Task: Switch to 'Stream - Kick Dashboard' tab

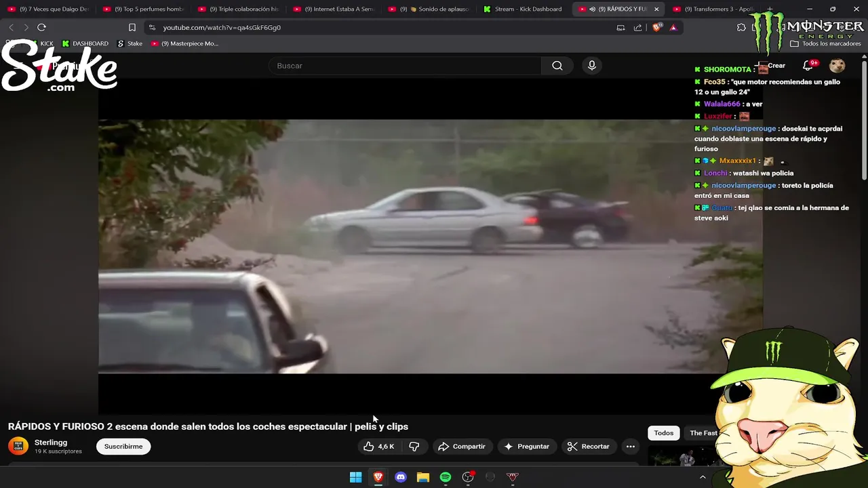Action: (x=524, y=9)
